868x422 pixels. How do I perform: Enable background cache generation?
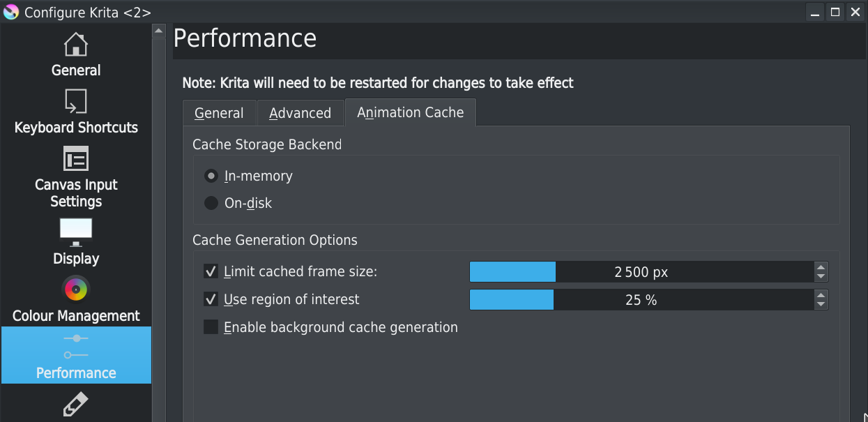click(211, 327)
